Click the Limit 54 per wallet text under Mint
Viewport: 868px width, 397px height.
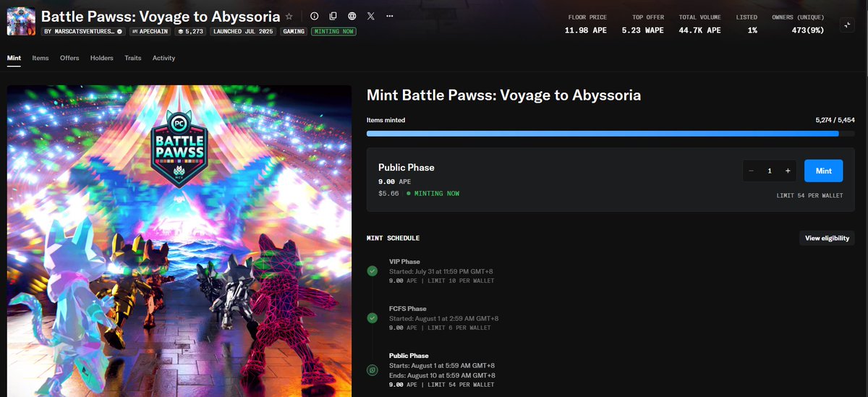(809, 195)
